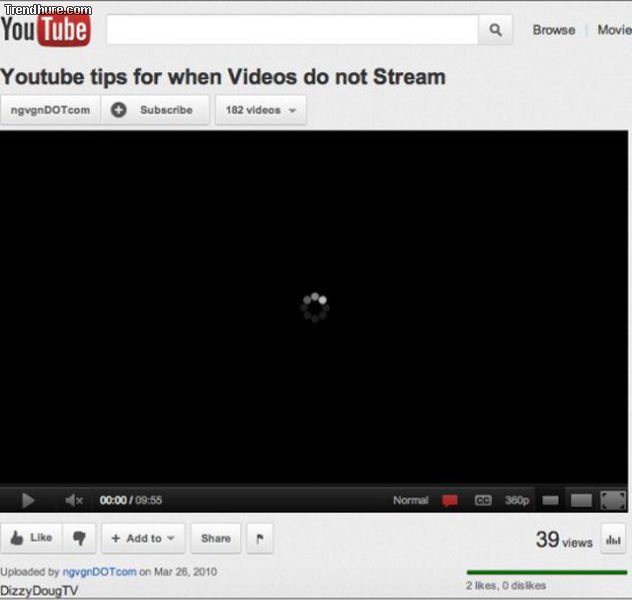The image size is (632, 600).
Task: Open the Browse menu item
Action: [553, 30]
